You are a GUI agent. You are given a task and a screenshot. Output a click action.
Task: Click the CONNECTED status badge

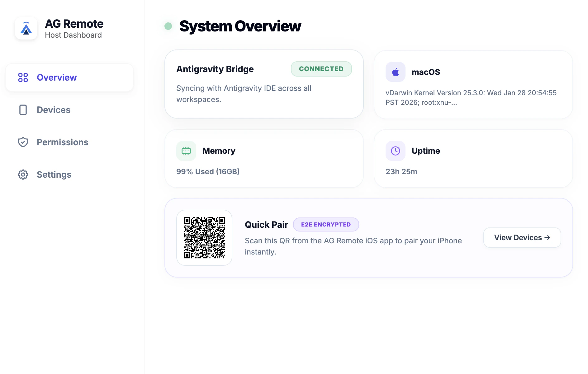point(321,69)
